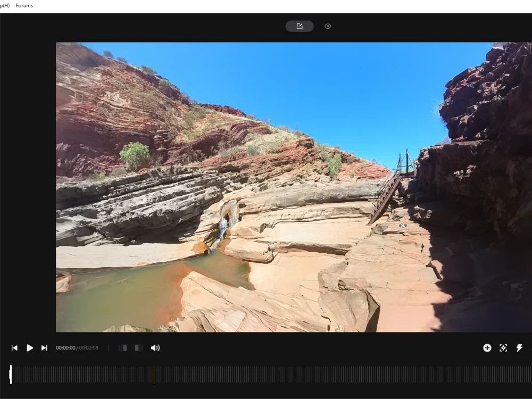Click the yellow timeline marker
Viewport: 532px width, 399px height.
(x=154, y=375)
